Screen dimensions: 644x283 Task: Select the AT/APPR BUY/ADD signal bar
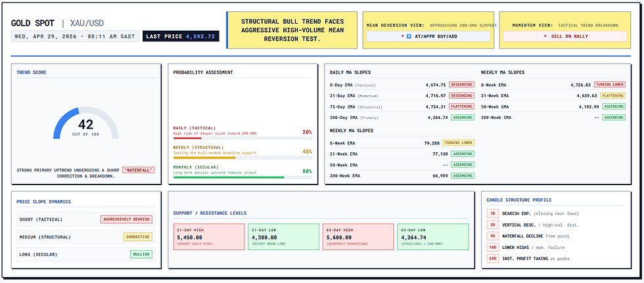428,37
